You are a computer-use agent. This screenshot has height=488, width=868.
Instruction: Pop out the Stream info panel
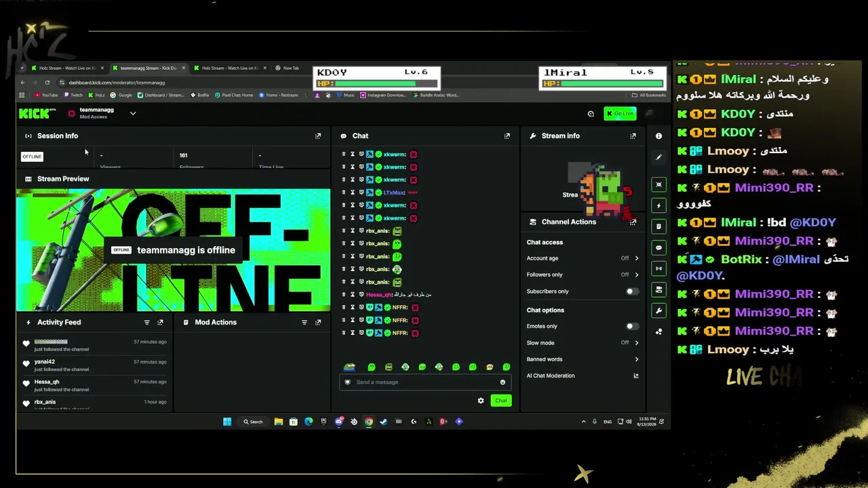click(x=633, y=136)
